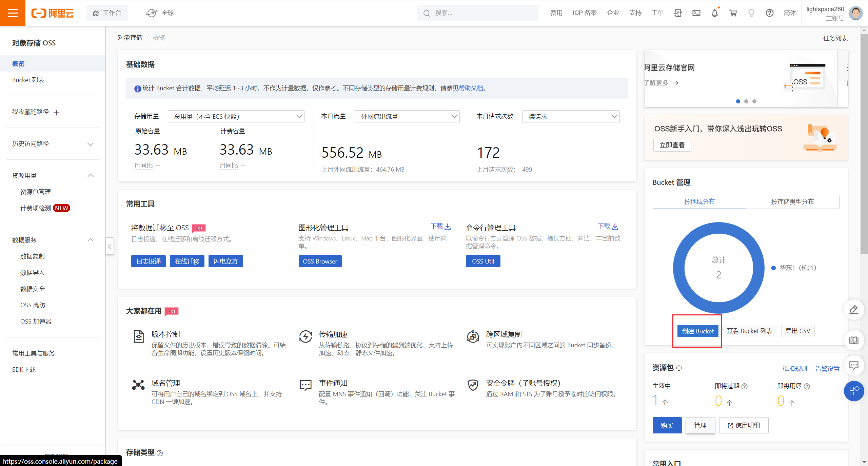The height and width of the screenshot is (466, 868).
Task: Click the 创建 Bucket button
Action: [x=698, y=331]
